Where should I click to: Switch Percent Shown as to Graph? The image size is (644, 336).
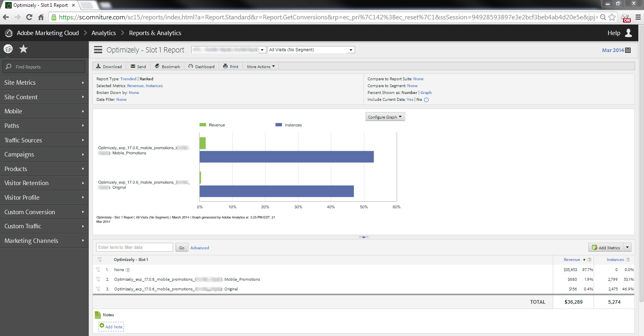click(426, 93)
